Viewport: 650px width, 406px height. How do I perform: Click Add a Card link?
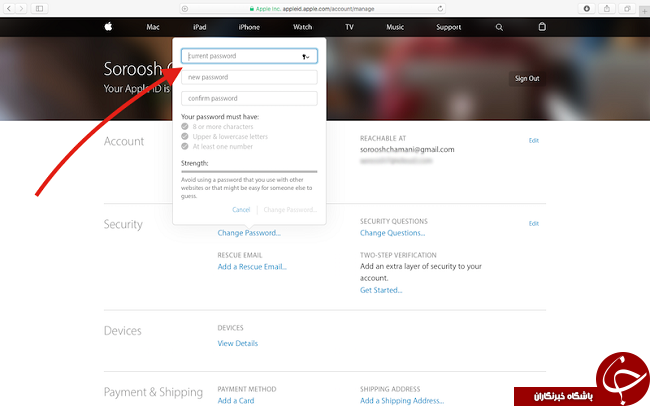236,401
